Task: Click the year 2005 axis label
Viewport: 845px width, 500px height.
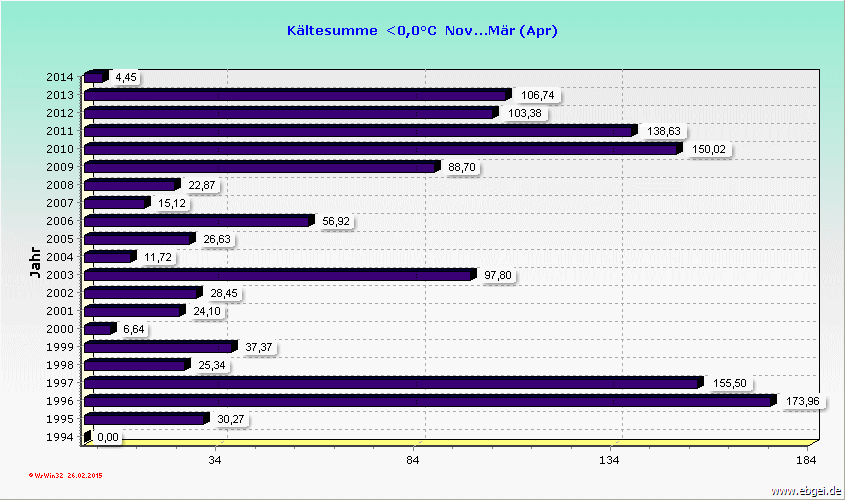Action: (59, 239)
